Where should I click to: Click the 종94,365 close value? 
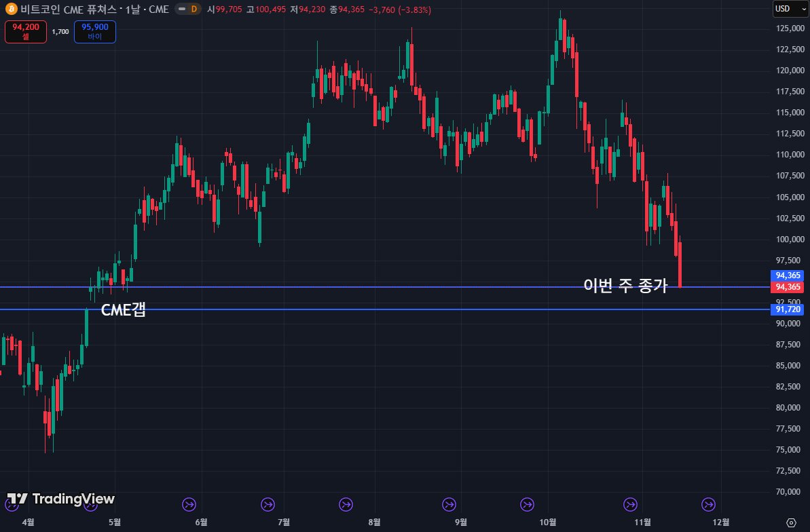point(347,9)
